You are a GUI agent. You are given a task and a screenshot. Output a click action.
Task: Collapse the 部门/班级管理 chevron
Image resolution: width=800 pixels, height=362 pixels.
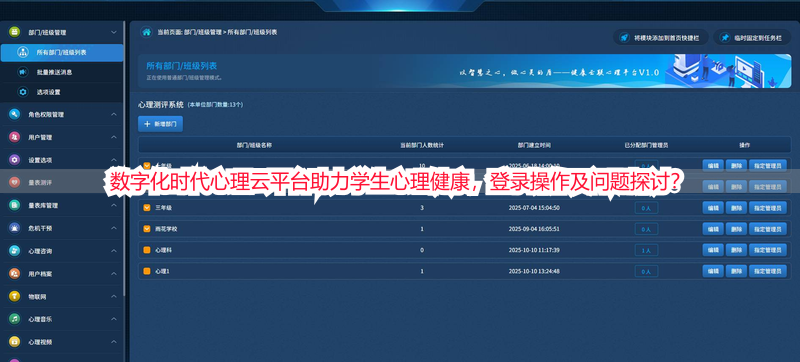114,32
